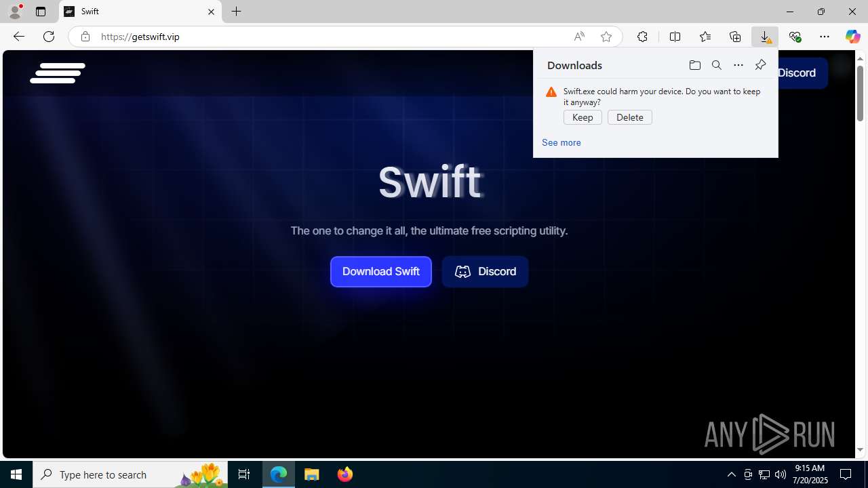Add this page to favorites star
This screenshot has width=868, height=488.
(606, 37)
